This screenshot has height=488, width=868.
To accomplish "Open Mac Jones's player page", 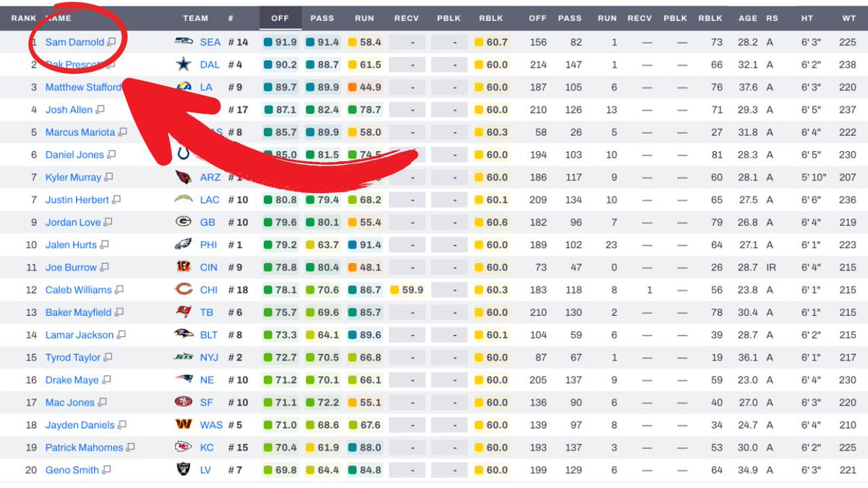I will click(70, 403).
